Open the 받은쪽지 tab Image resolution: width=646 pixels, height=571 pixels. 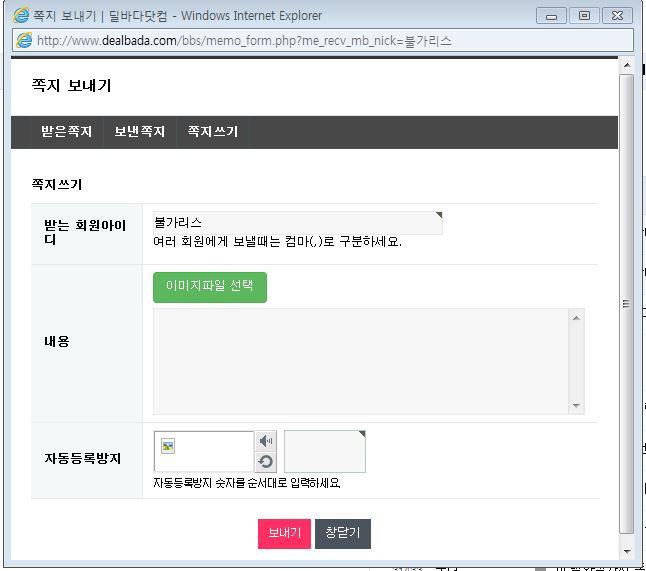(x=66, y=132)
